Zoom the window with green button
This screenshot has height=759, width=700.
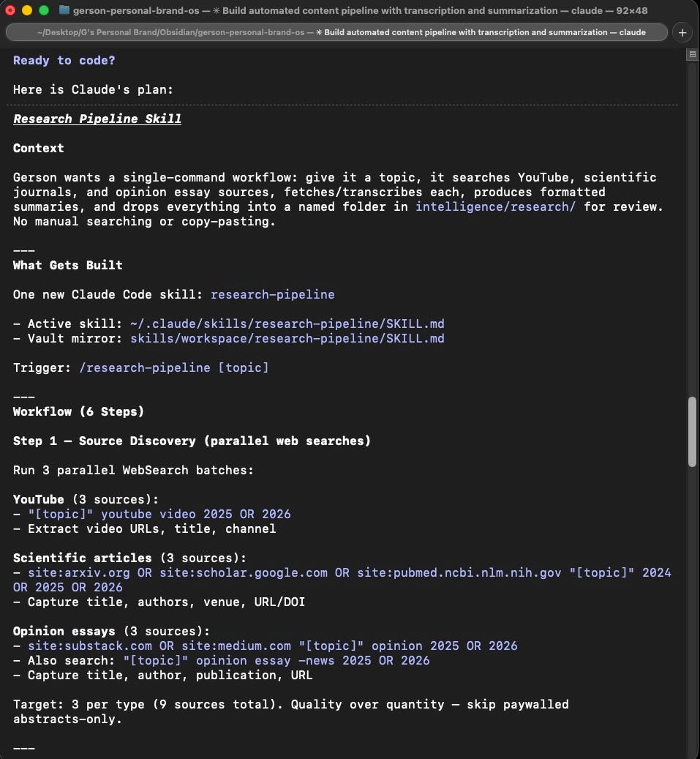click(44, 10)
